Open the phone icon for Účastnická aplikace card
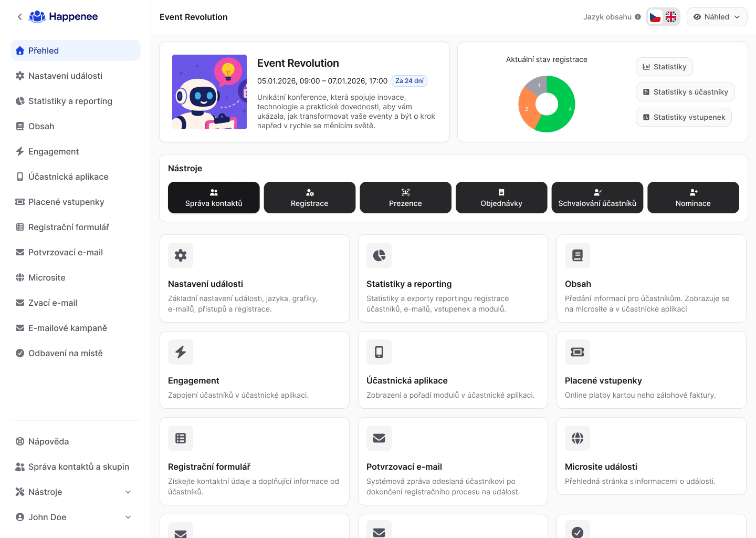756x538 pixels. (379, 352)
